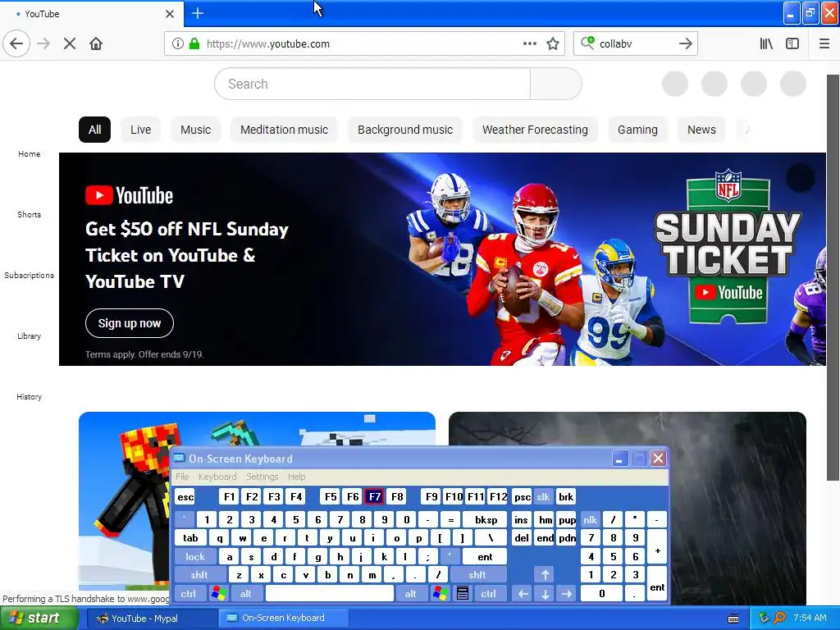This screenshot has width=840, height=630.
Task: Click the green padlock security icon
Action: pos(194,43)
